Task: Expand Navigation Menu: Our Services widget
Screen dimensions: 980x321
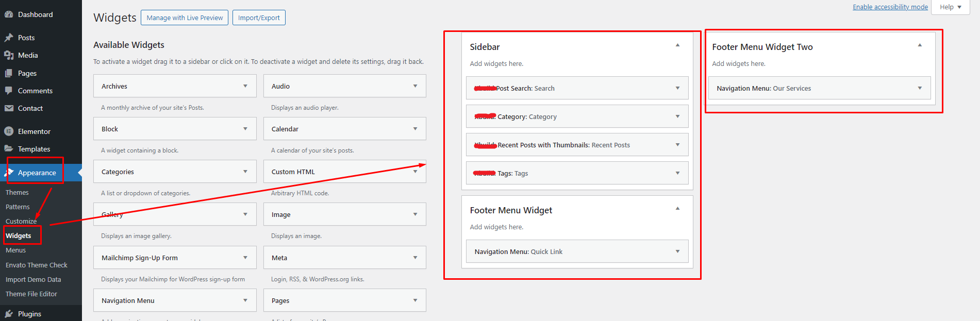Action: 920,88
